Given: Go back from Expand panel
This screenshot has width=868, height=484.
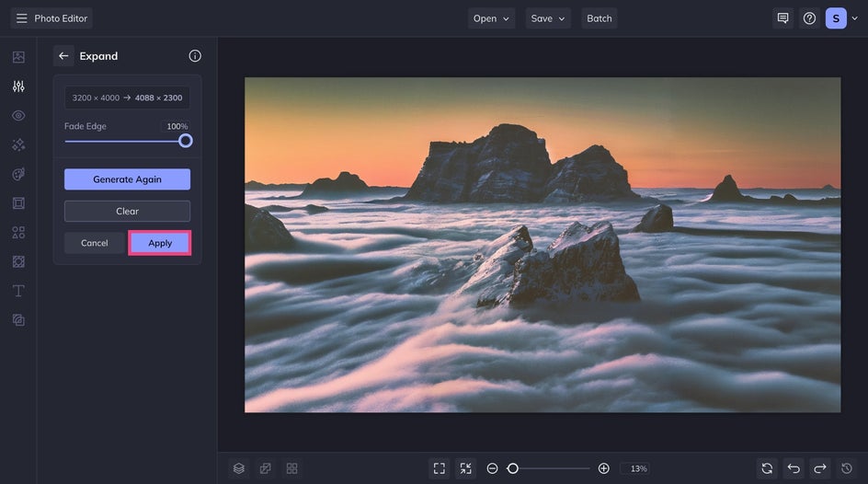Looking at the screenshot, I should (x=63, y=56).
